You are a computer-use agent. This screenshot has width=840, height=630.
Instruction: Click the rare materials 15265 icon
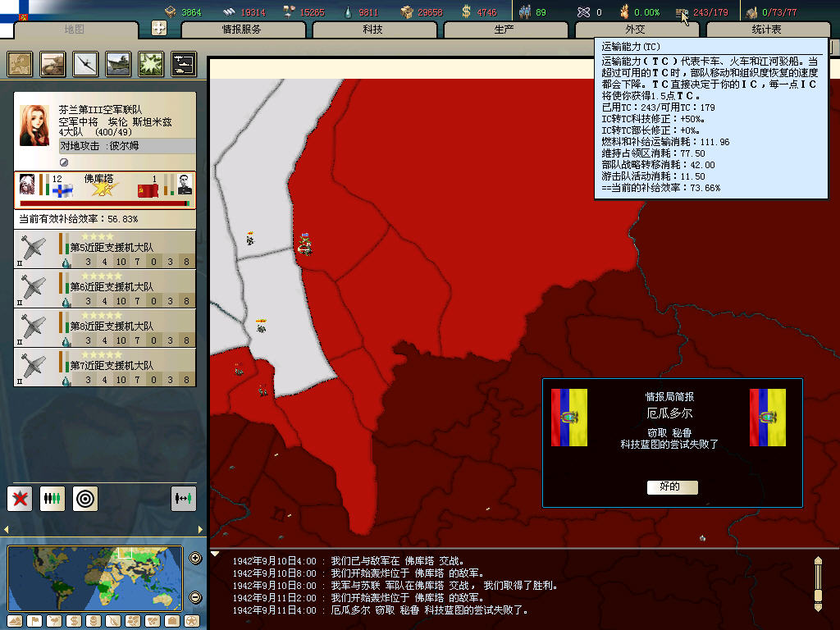point(289,11)
